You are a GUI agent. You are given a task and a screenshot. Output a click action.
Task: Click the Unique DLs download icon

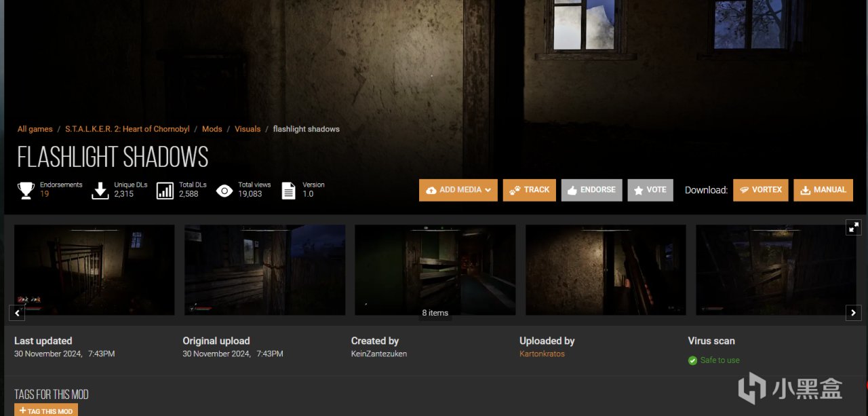(100, 190)
